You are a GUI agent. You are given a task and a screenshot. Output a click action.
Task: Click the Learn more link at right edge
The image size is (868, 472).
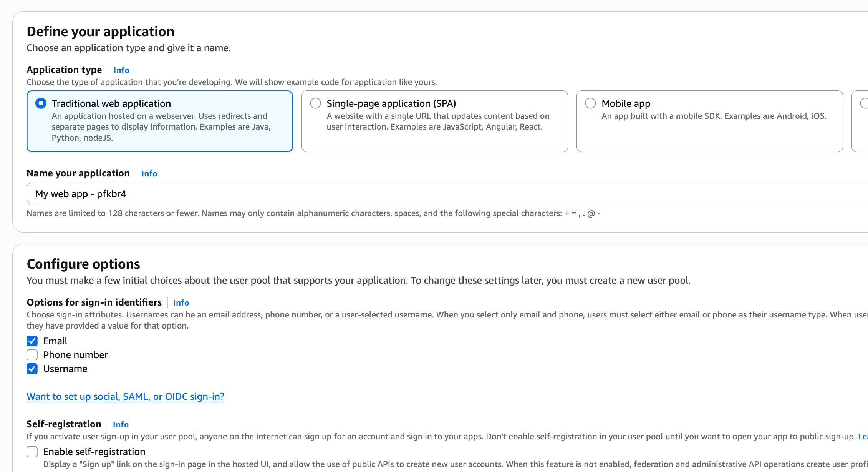863,437
